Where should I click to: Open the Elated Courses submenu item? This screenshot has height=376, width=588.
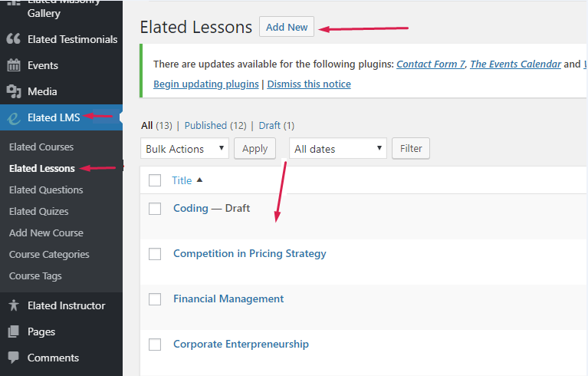click(x=41, y=147)
